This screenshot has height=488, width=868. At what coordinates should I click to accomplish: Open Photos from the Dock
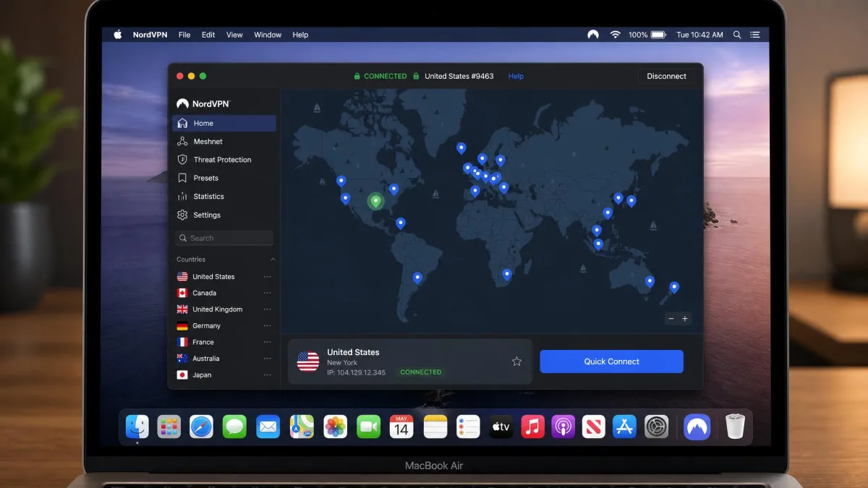coord(335,427)
